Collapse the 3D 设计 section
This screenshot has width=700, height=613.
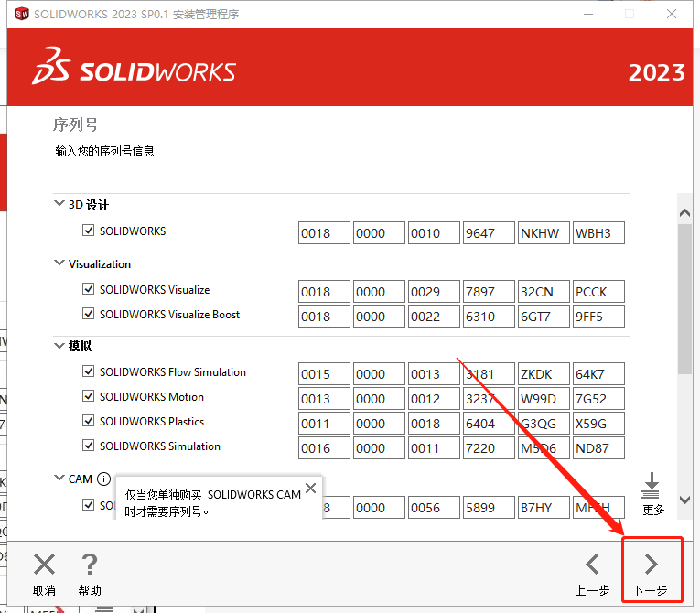[59, 205]
